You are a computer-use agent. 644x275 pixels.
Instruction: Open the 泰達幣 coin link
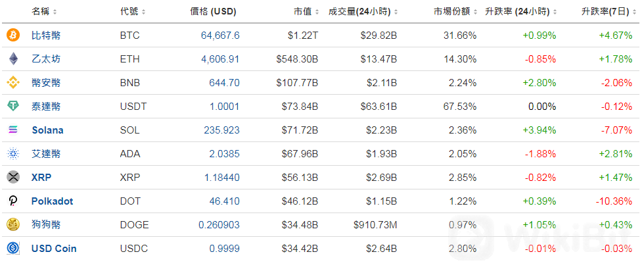tap(46, 107)
